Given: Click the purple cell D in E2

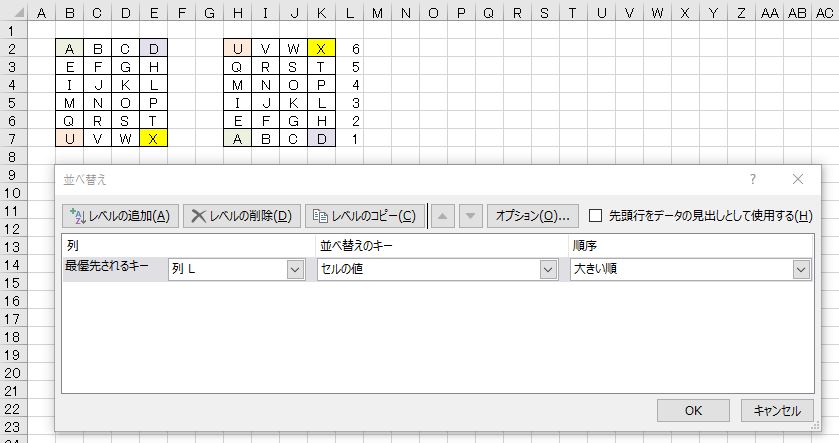Looking at the screenshot, I should (x=154, y=48).
